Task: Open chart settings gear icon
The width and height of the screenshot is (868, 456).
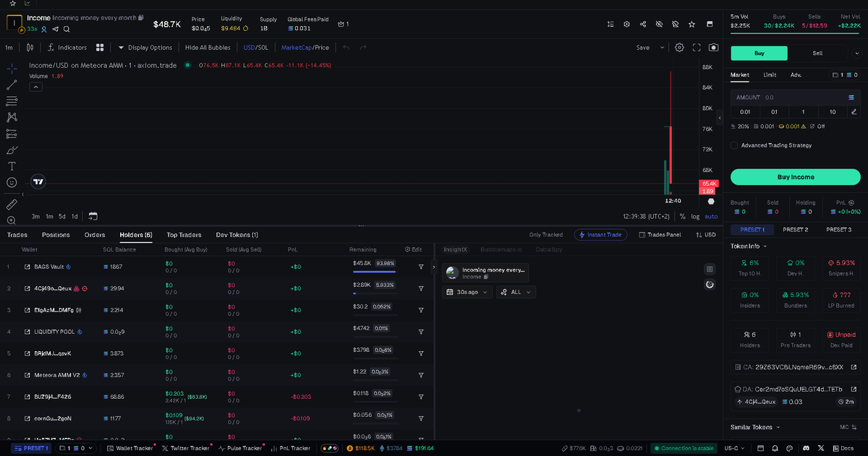Action: point(680,48)
